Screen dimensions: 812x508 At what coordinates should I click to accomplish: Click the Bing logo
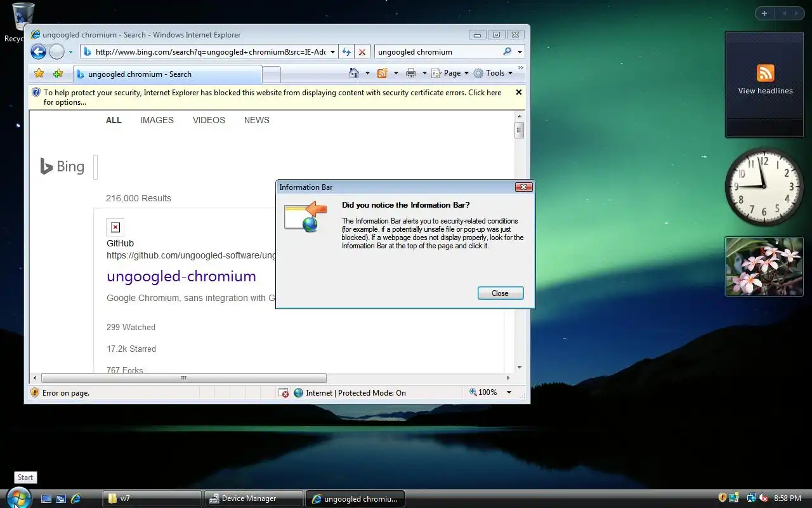[62, 166]
